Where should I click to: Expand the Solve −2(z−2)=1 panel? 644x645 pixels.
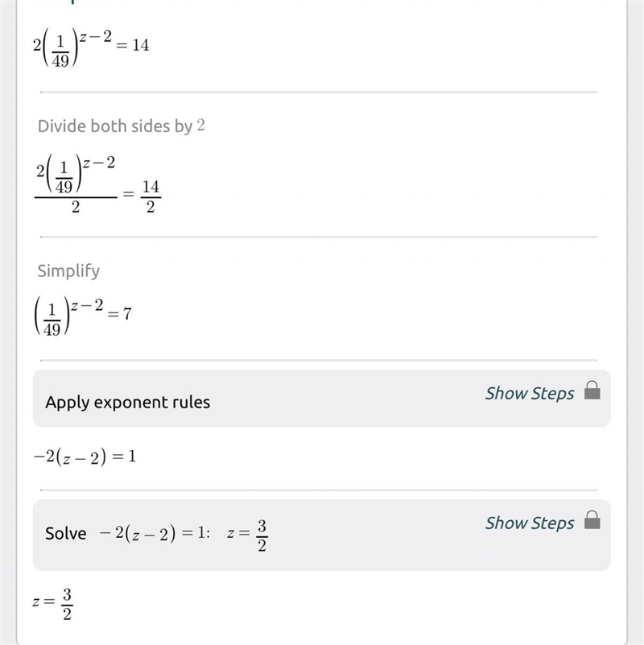point(321,535)
